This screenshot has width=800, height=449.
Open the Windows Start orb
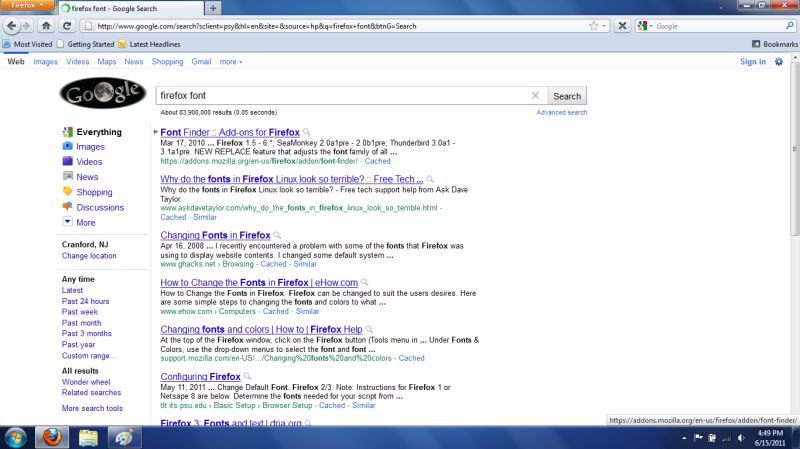[15, 438]
